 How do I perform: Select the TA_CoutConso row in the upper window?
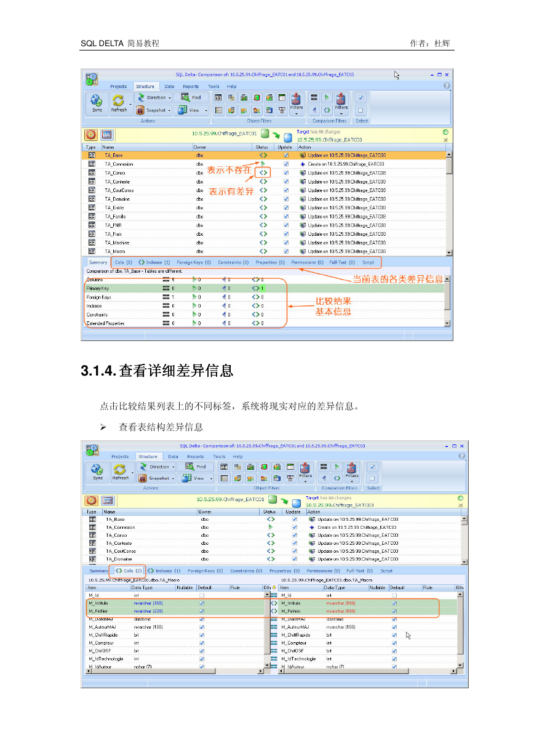coord(265,190)
